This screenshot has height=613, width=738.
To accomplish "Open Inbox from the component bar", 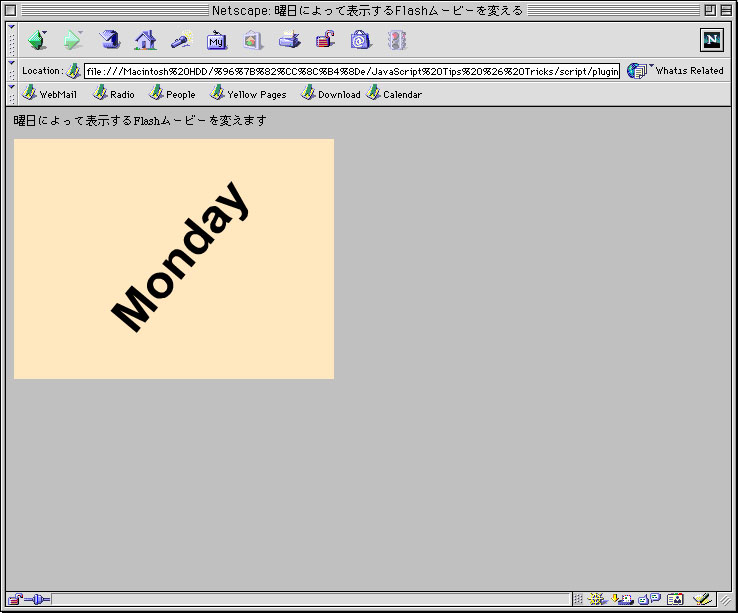I will tap(622, 599).
